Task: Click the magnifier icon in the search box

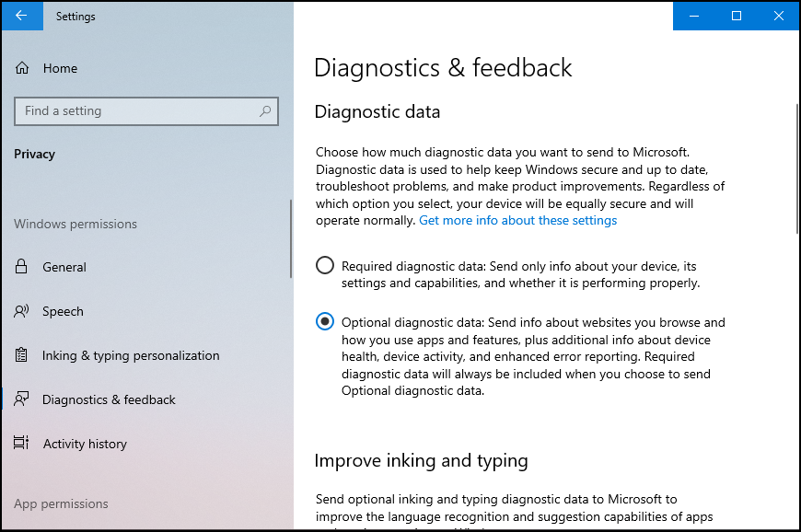Action: coord(264,110)
